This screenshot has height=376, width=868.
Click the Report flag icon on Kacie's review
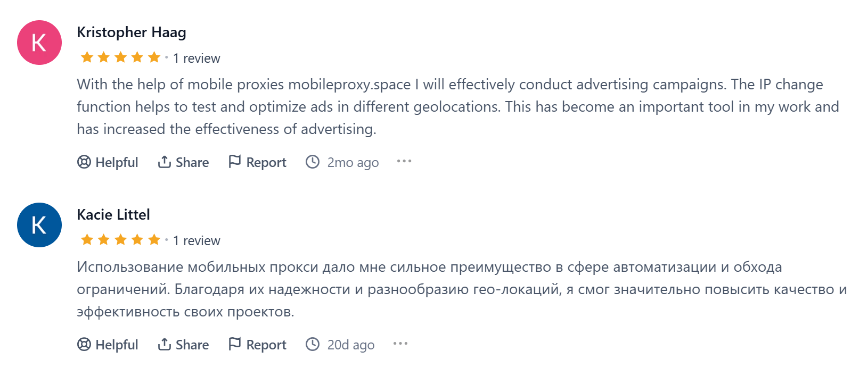coord(234,344)
